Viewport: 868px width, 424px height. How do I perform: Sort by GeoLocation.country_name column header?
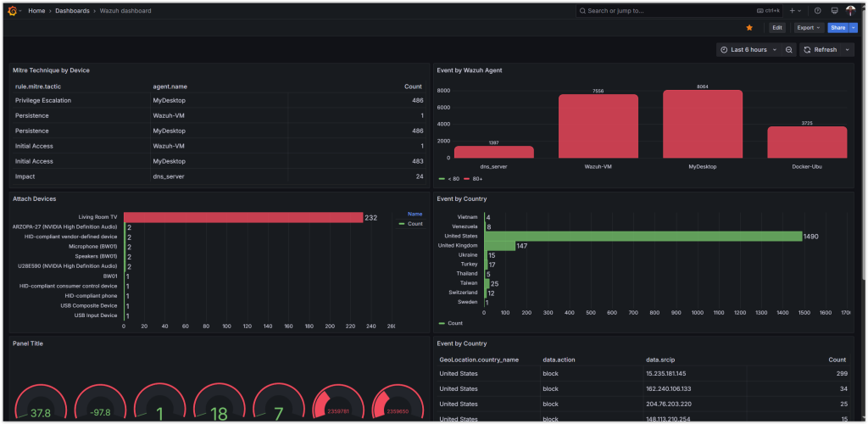479,360
